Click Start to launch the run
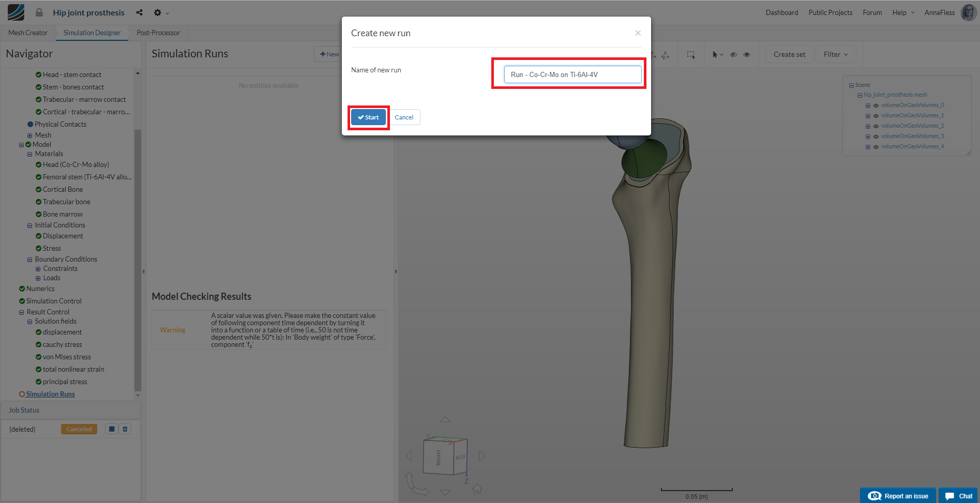 click(x=368, y=117)
